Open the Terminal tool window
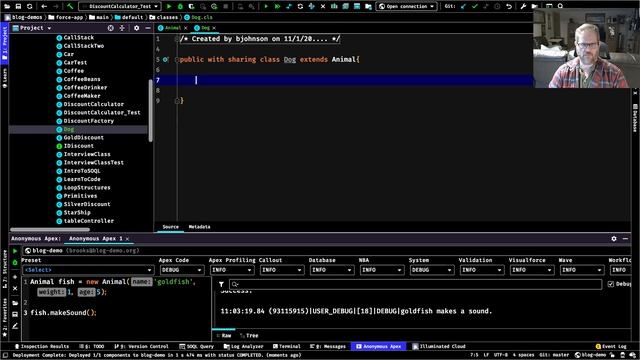The width and height of the screenshot is (640, 360). coord(287,346)
